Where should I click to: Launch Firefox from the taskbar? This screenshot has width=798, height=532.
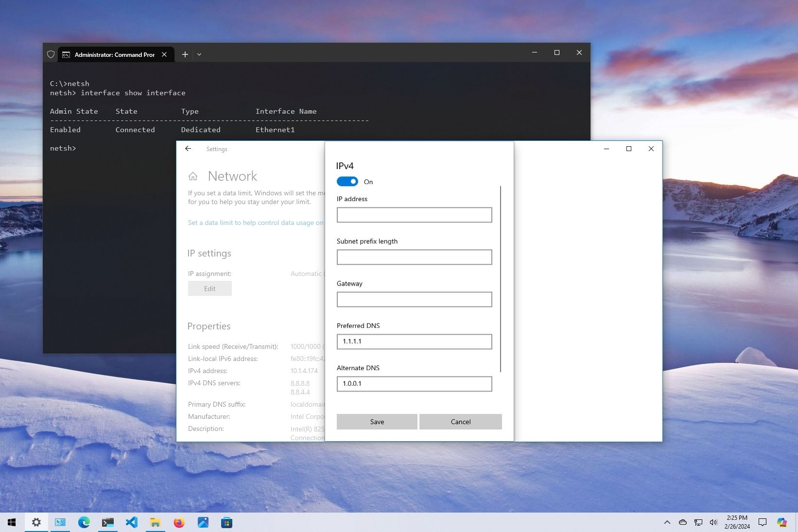pyautogui.click(x=179, y=522)
